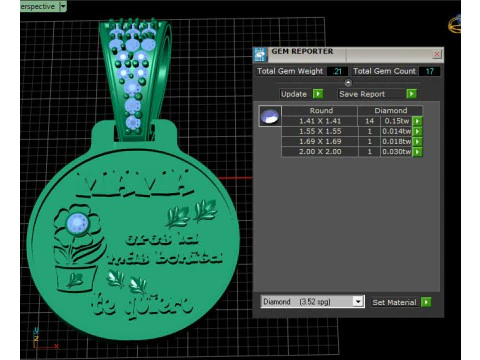
Task: Click the Total Gem Weight value .21
Action: (x=337, y=71)
